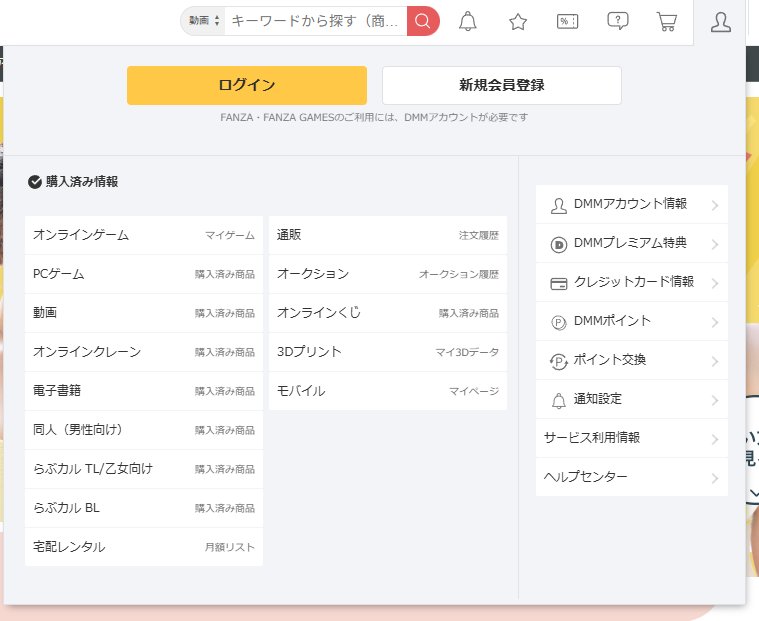759x621 pixels.
Task: Expand 通知設定 chevron arrow
Action: click(715, 400)
